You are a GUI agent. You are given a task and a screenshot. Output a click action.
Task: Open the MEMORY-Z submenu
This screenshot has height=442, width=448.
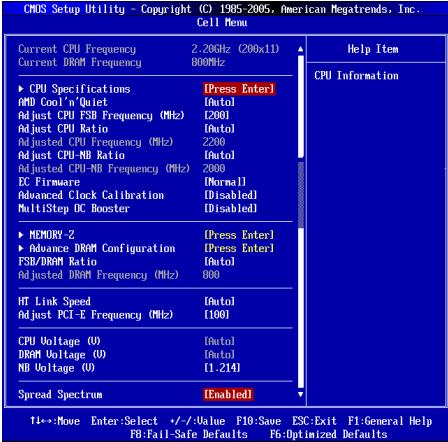click(x=47, y=235)
